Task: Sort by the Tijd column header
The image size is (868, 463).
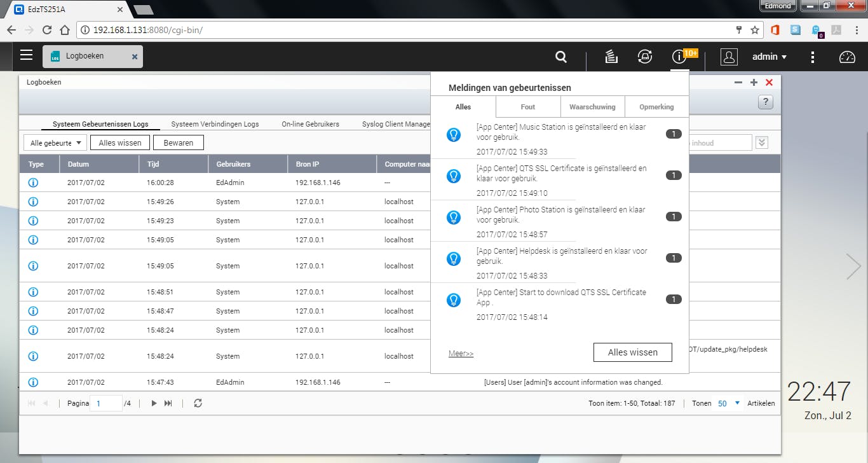Action: (x=173, y=164)
